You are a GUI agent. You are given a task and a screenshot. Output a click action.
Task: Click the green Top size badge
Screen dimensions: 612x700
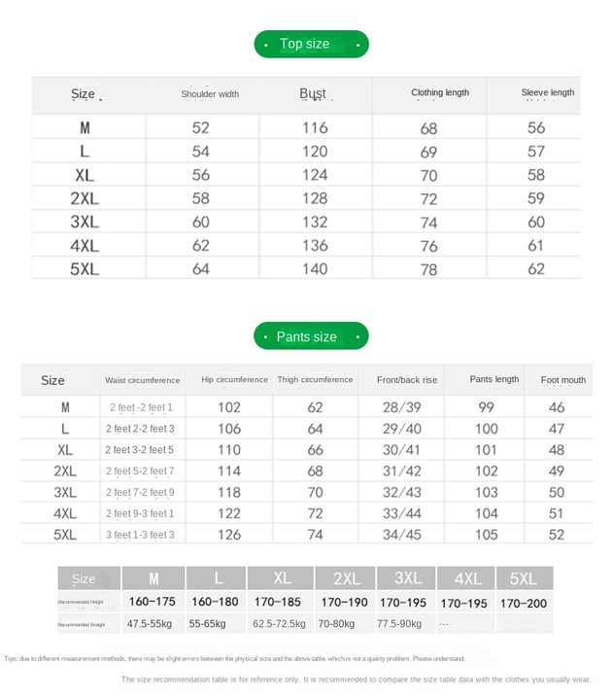pos(312,44)
